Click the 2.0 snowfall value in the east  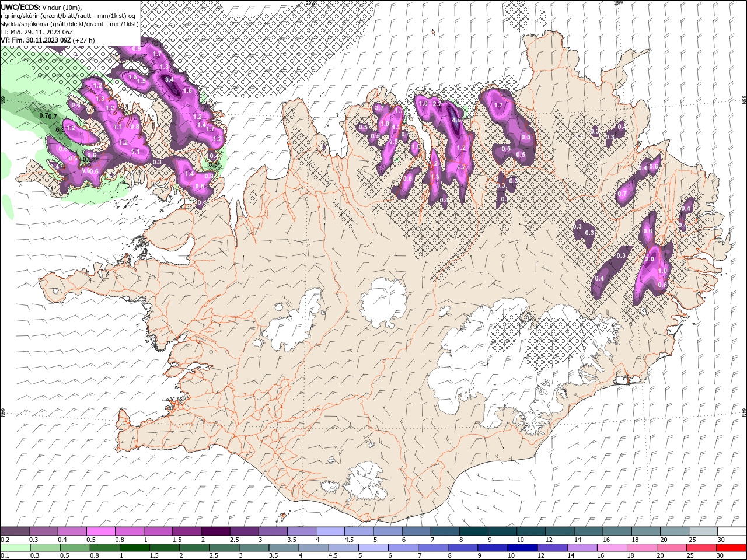pyautogui.click(x=649, y=259)
